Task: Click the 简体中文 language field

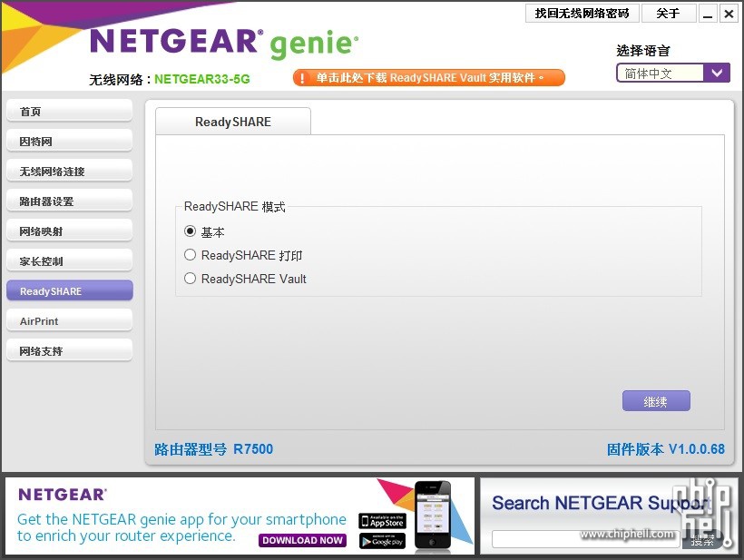Action: pyautogui.click(x=660, y=74)
